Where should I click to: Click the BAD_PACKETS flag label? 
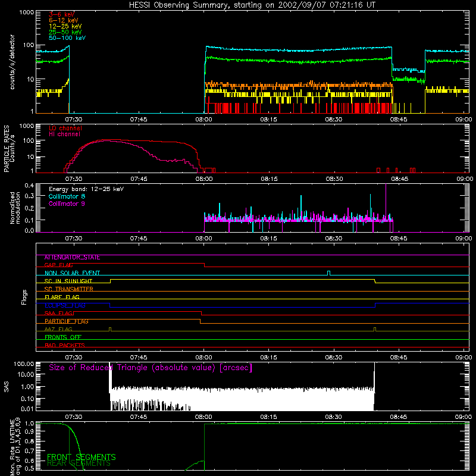(65, 345)
